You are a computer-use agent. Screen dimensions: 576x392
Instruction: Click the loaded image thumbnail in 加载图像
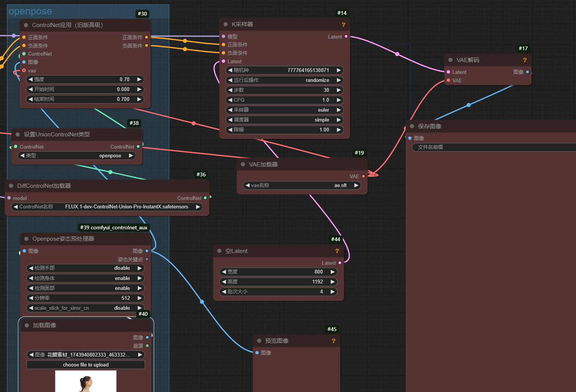tap(86, 381)
